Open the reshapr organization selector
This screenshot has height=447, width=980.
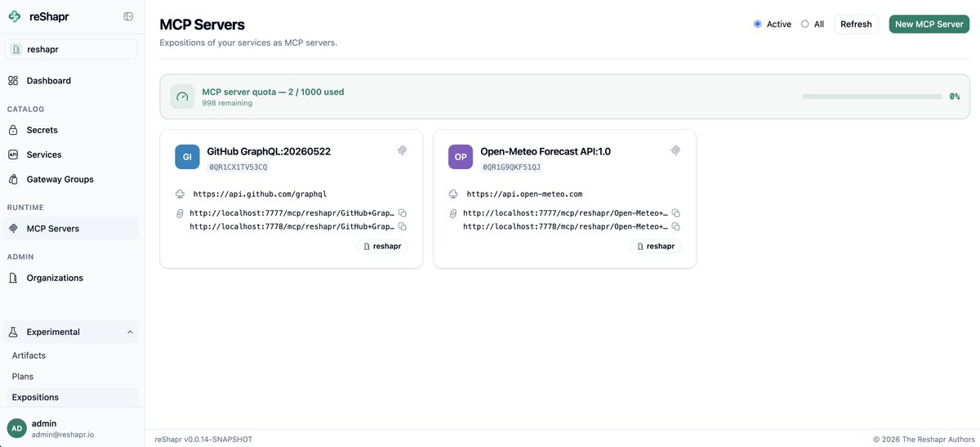click(70, 49)
